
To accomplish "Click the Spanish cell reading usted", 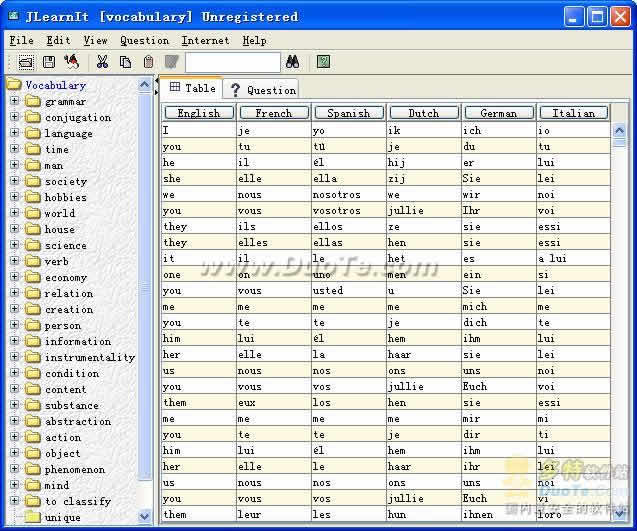I will (349, 290).
